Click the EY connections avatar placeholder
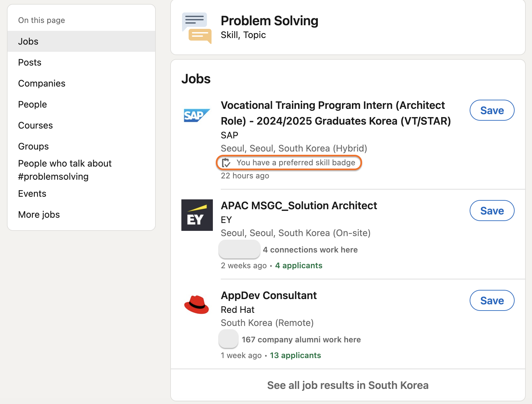This screenshot has height=404, width=532. point(239,249)
